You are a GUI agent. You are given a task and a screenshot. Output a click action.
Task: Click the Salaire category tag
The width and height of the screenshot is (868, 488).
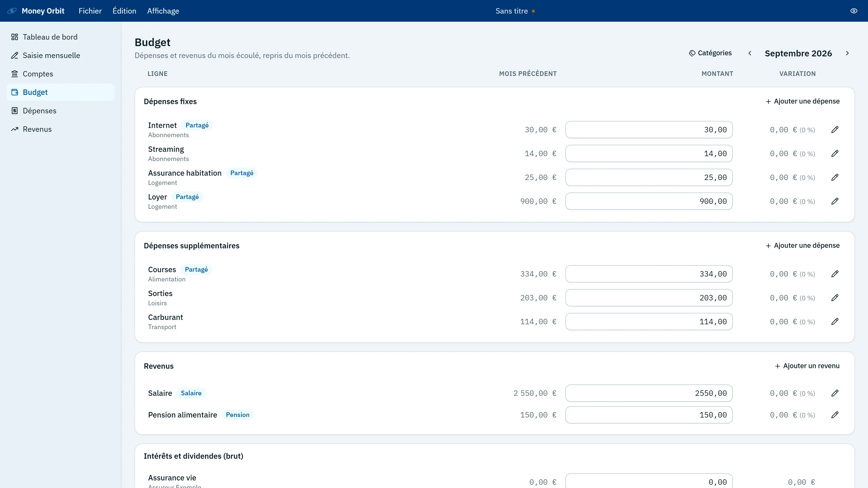pos(191,393)
